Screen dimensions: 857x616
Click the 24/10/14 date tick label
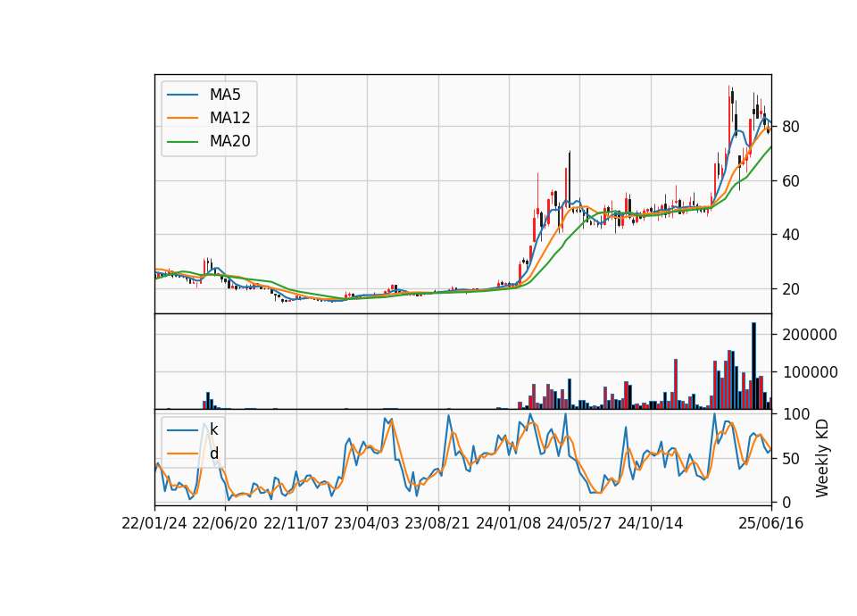point(651,523)
